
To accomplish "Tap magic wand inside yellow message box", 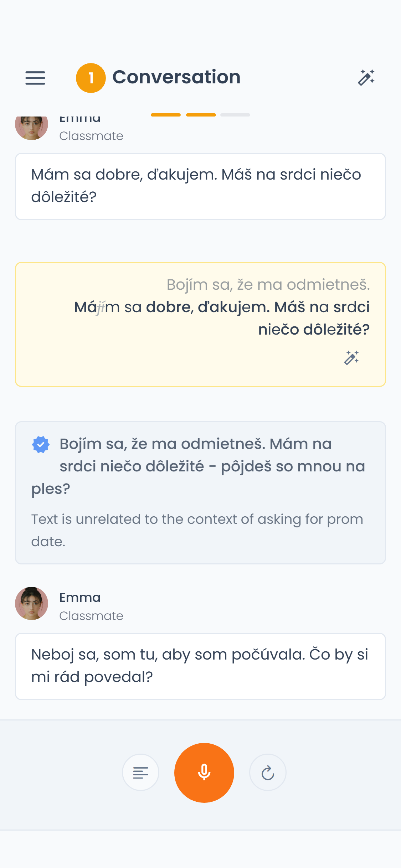I will [x=351, y=357].
